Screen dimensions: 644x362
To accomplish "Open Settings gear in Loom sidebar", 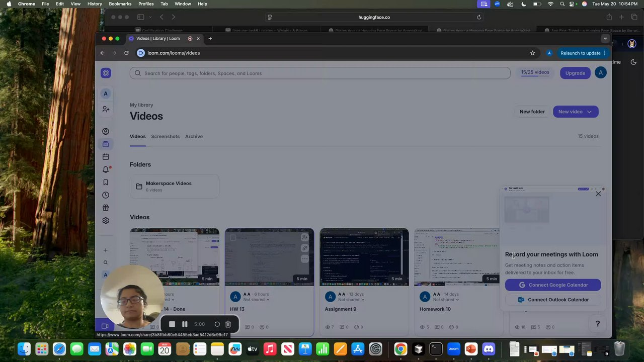I will coord(106,221).
